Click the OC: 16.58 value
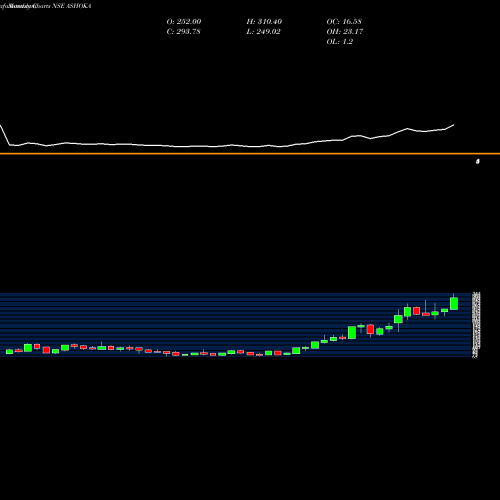The height and width of the screenshot is (500, 500). coord(344,21)
